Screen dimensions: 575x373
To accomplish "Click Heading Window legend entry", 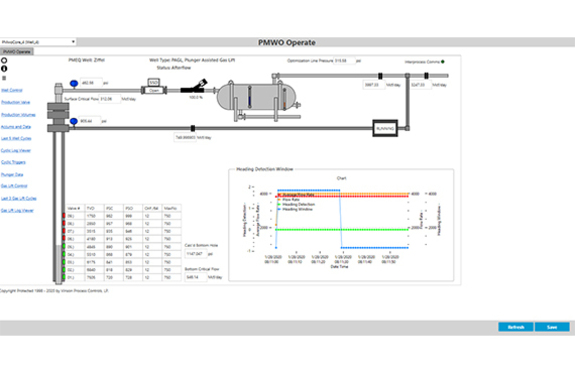I will [295, 209].
